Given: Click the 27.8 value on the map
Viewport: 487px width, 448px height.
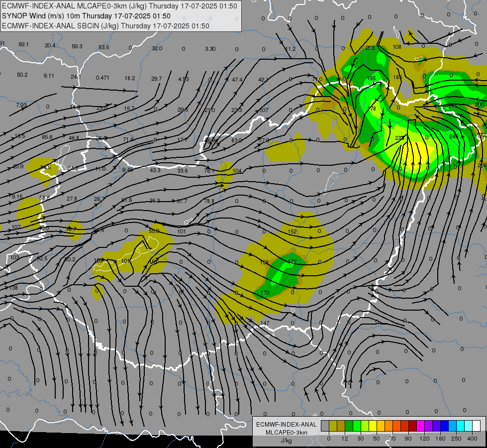Looking at the screenshot, I should click(x=72, y=199).
